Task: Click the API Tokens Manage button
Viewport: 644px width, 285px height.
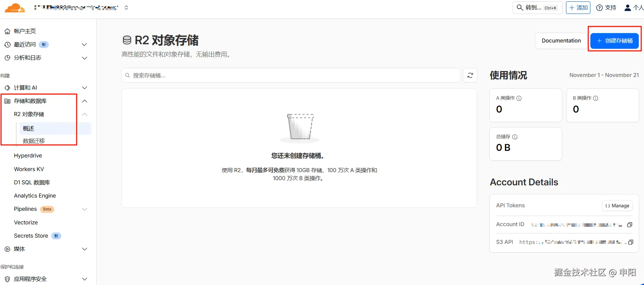Action: (x=617, y=206)
